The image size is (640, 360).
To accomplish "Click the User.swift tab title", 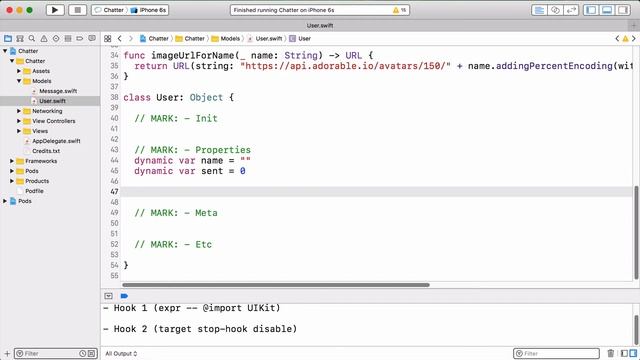I will 320,25.
